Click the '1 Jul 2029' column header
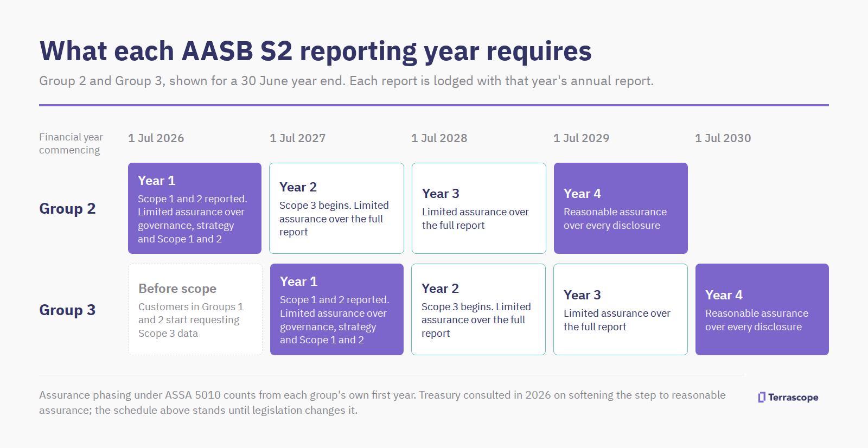 tap(582, 138)
